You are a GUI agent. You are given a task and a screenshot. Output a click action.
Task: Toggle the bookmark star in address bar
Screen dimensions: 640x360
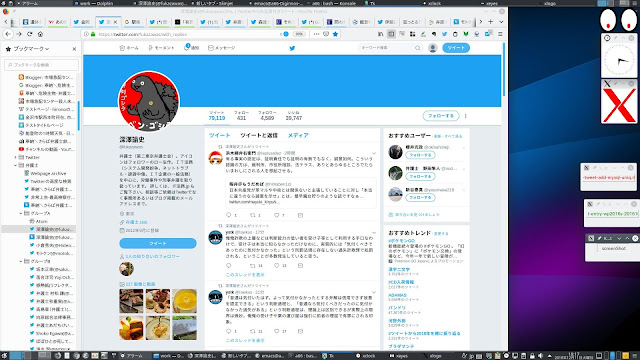[335, 34]
